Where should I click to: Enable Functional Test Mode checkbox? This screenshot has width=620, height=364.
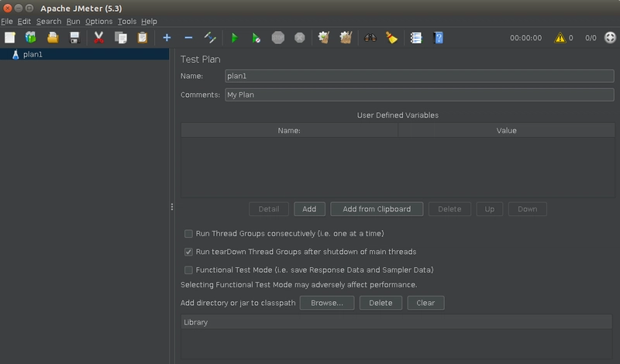coord(188,270)
